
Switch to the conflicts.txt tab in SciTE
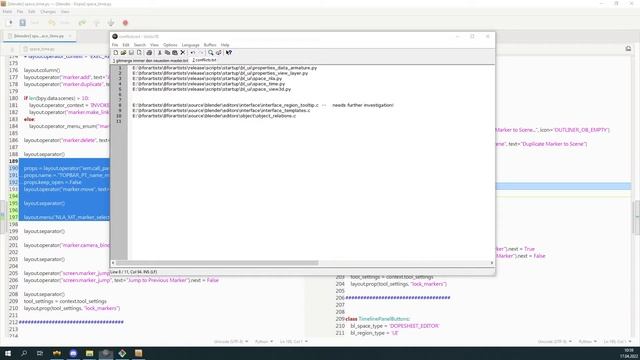pyautogui.click(x=204, y=60)
